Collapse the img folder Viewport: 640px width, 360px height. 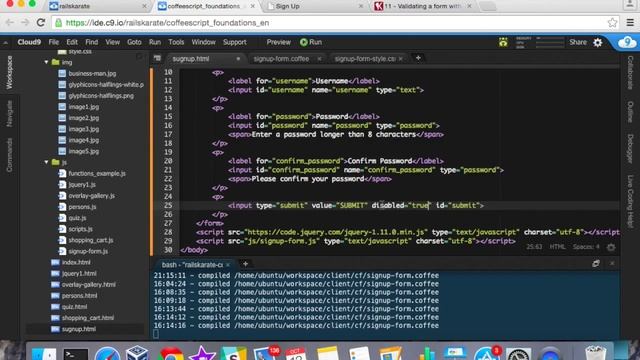[x=46, y=62]
